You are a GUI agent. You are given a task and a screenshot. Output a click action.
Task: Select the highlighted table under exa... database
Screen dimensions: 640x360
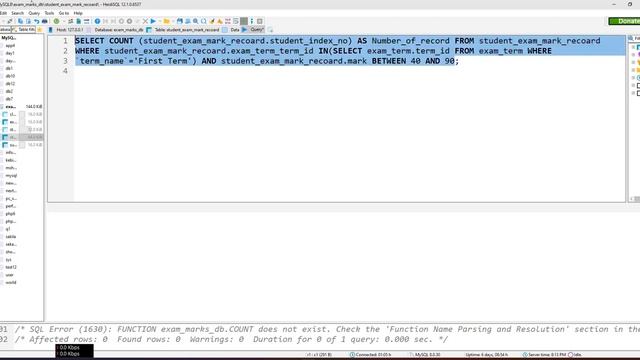tap(22, 137)
